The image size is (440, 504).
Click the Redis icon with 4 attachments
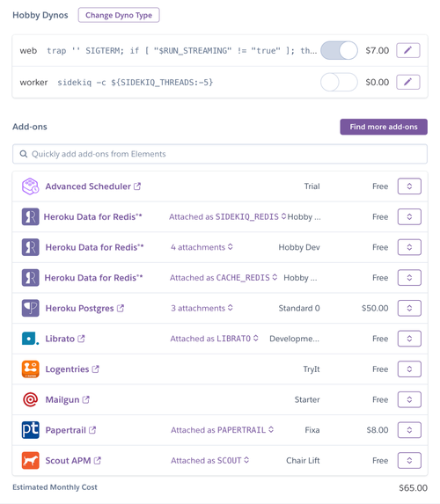tap(30, 247)
